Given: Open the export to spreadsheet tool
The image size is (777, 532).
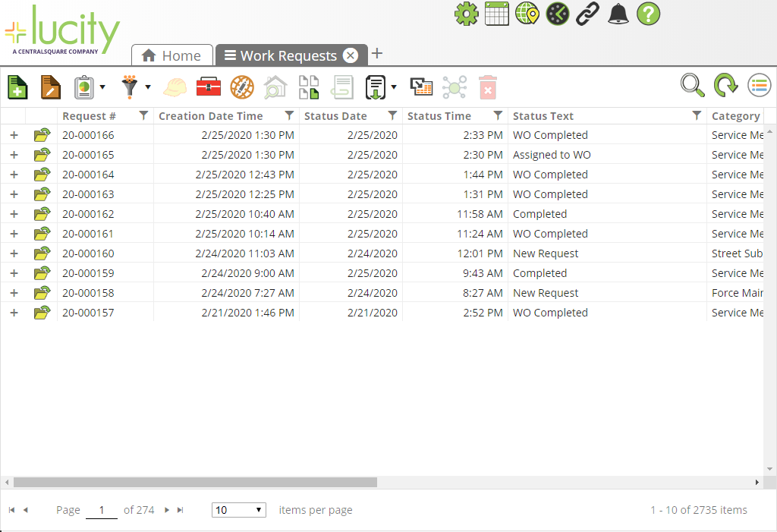Looking at the screenshot, I should coord(421,87).
